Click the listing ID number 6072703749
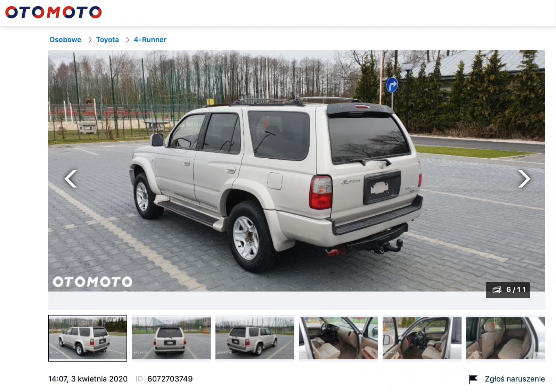This screenshot has height=392, width=556. tap(170, 379)
